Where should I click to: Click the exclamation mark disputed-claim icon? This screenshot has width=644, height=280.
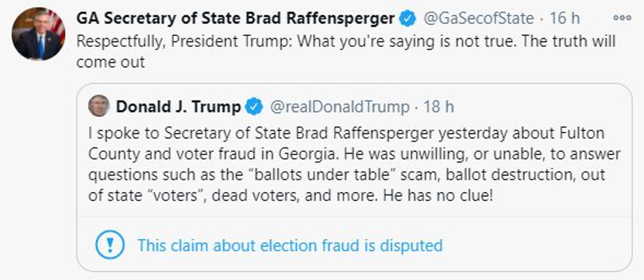click(110, 245)
